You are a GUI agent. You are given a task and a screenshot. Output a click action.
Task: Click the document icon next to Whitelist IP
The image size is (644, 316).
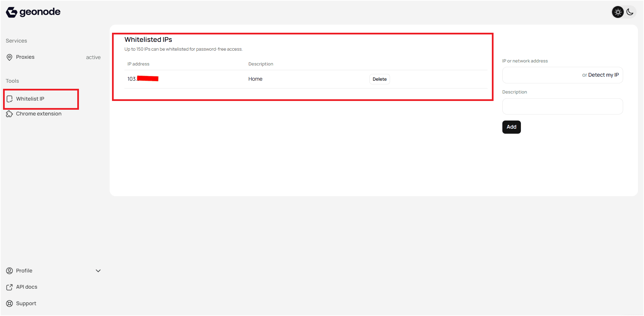9,99
